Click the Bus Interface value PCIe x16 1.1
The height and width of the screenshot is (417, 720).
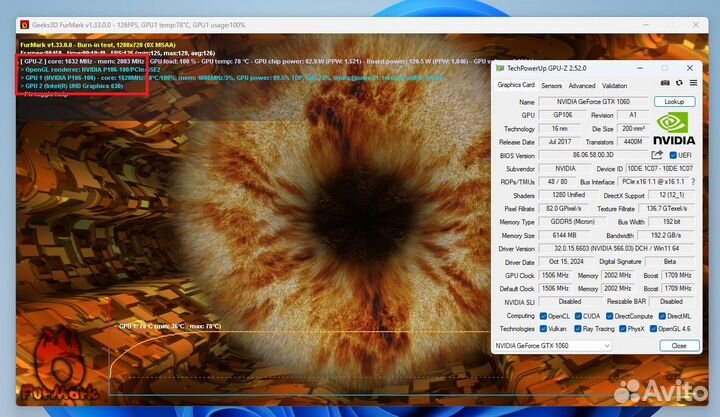click(x=653, y=182)
